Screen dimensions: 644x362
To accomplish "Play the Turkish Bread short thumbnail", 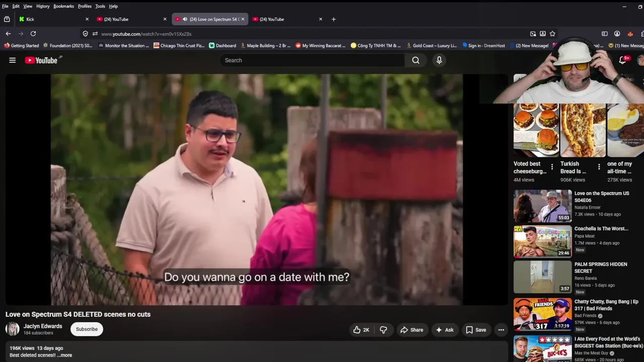I will 583,130.
